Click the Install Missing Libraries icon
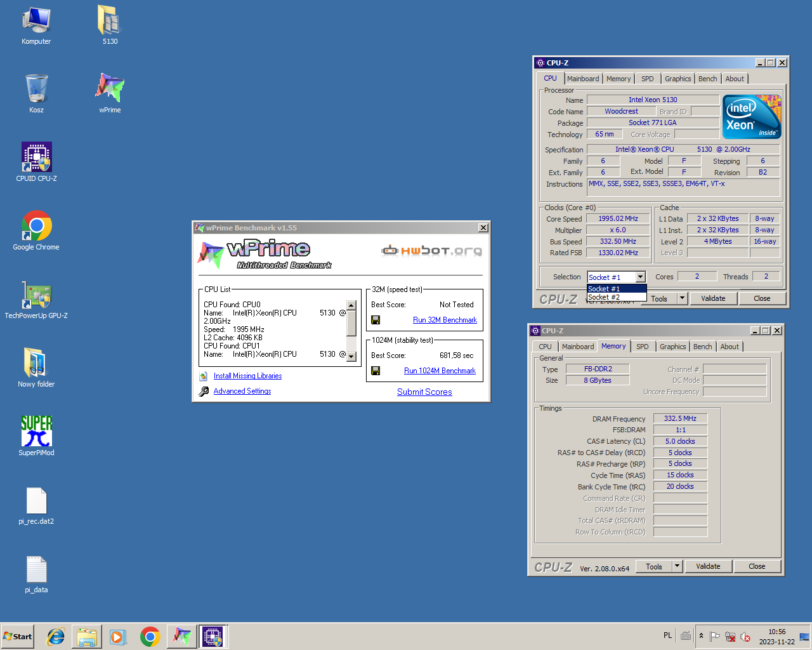Viewport: 812px width, 650px height. pyautogui.click(x=204, y=376)
